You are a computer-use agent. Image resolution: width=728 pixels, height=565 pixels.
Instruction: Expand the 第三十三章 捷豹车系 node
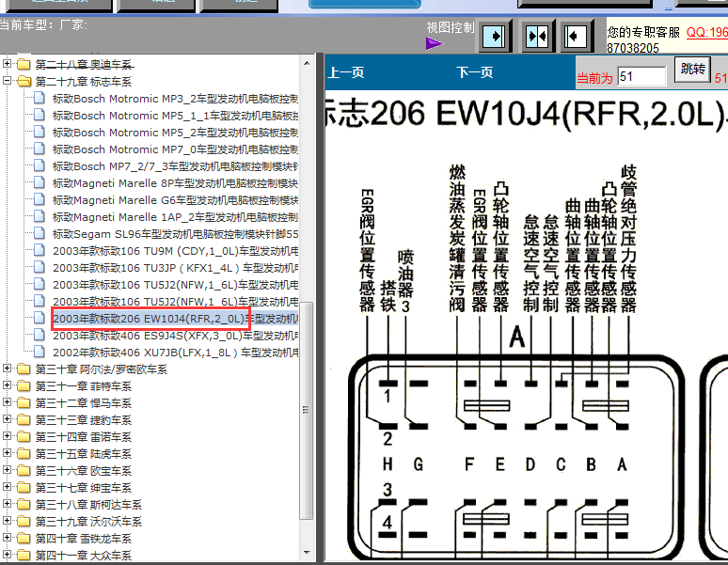[7, 419]
